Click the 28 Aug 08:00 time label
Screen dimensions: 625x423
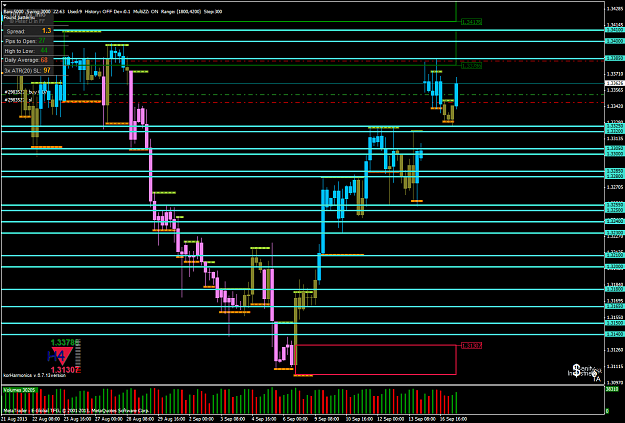[x=140, y=419]
